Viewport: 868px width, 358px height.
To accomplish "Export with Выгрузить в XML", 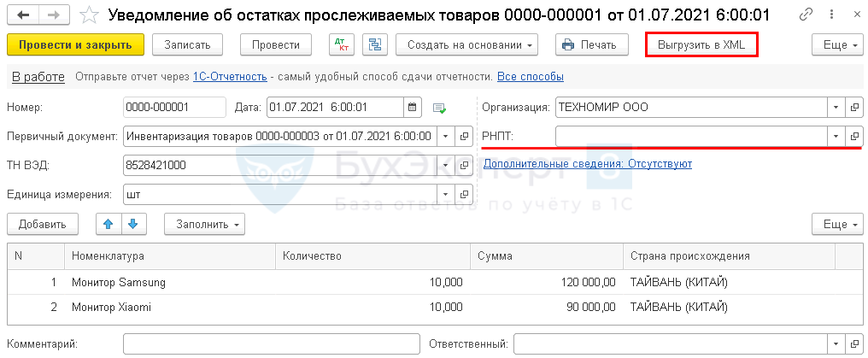I will [x=701, y=44].
